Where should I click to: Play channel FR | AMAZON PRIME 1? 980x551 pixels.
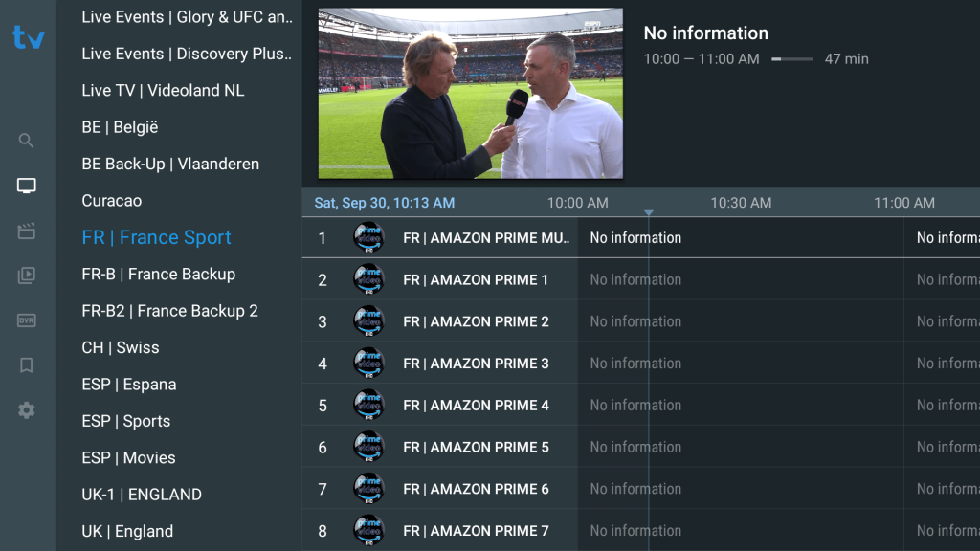click(476, 279)
